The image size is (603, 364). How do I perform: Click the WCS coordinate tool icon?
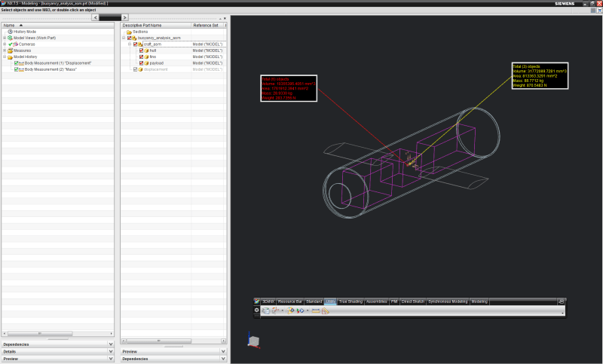coord(275,310)
